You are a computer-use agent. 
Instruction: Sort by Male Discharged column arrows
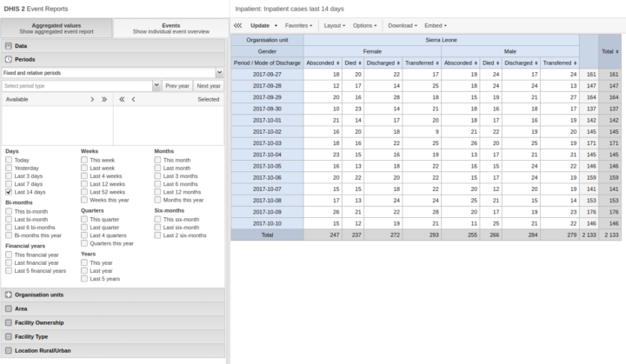(x=536, y=63)
